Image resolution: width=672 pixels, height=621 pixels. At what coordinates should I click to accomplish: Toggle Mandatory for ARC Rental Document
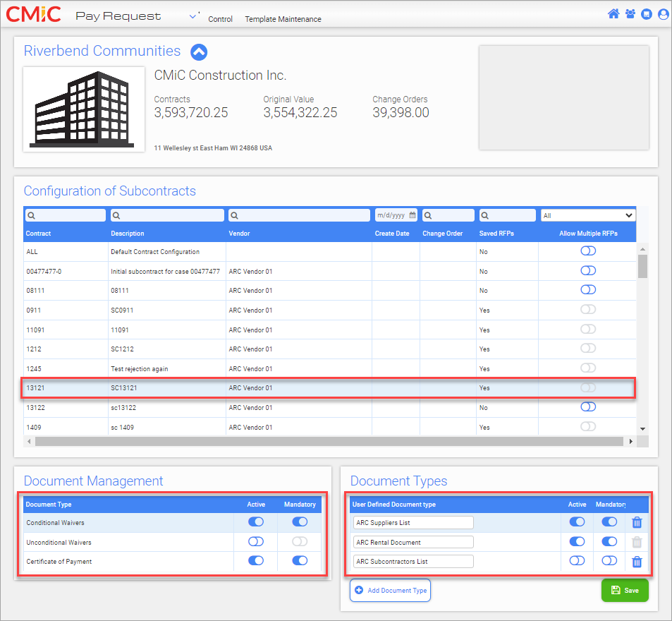(609, 542)
